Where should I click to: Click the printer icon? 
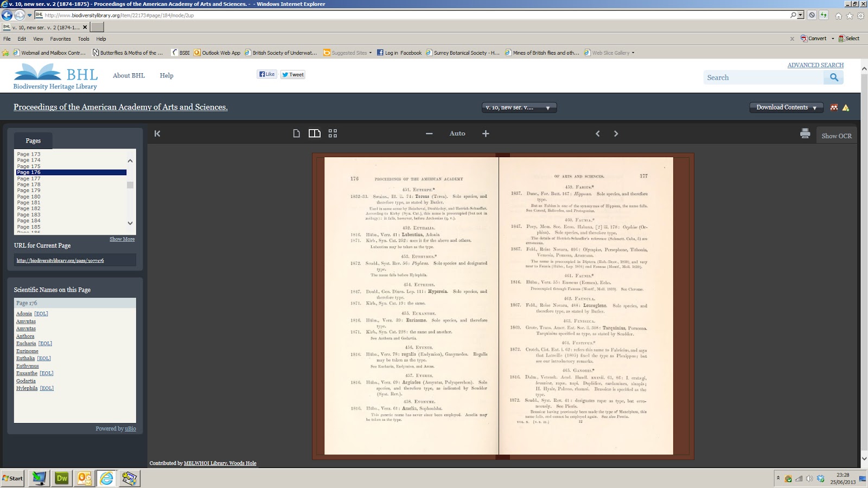tap(805, 133)
